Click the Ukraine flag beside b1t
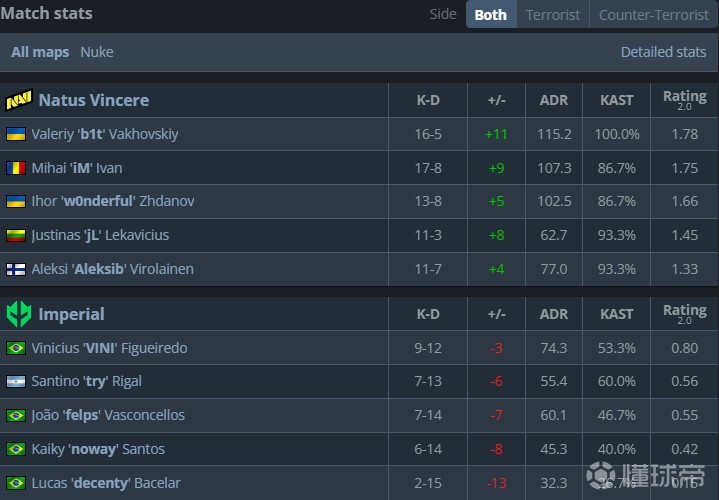The height and width of the screenshot is (500, 719). tap(16, 134)
